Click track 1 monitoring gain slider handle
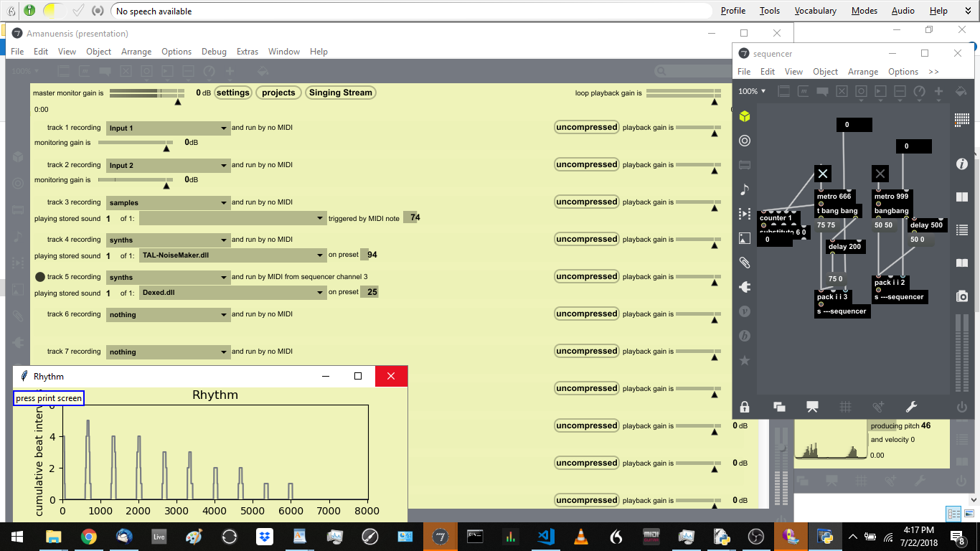 167,149
